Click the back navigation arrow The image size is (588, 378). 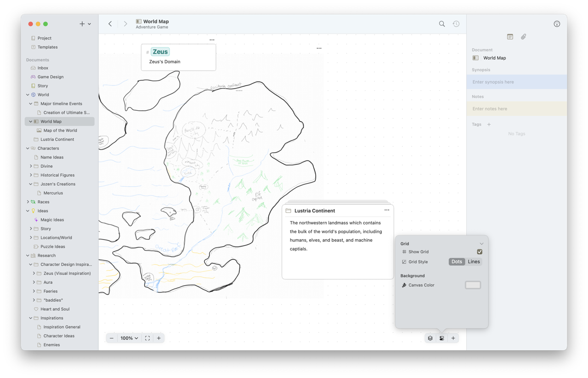tap(110, 23)
